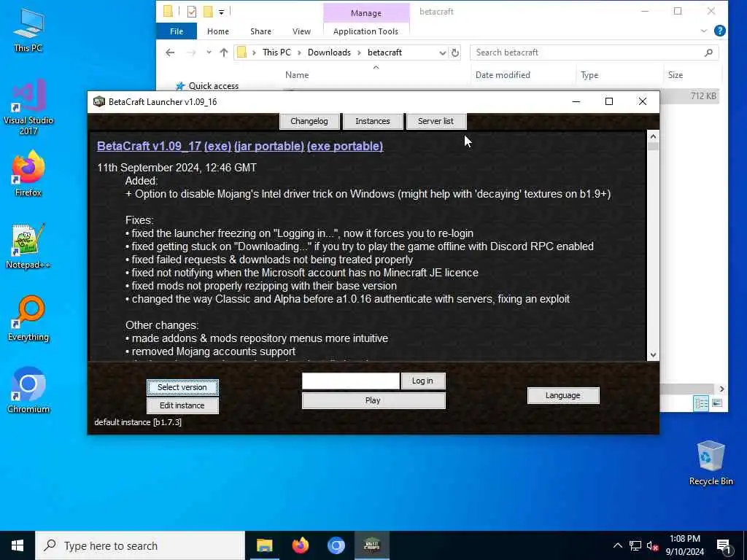Open Server list tab in BetaCraft
747x560 pixels.
(436, 121)
